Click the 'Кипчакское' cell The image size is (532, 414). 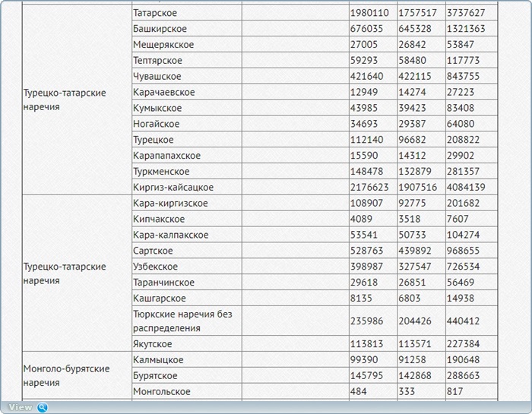click(x=187, y=219)
